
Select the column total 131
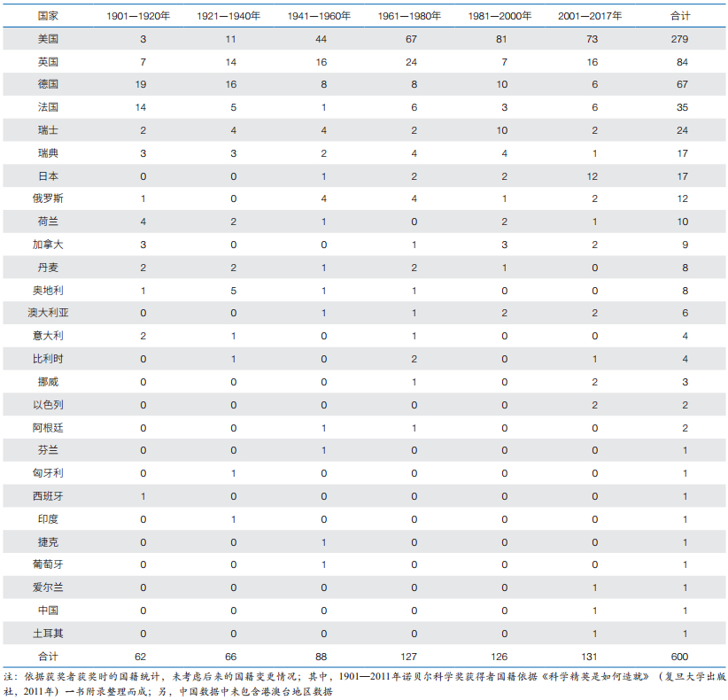[589, 657]
